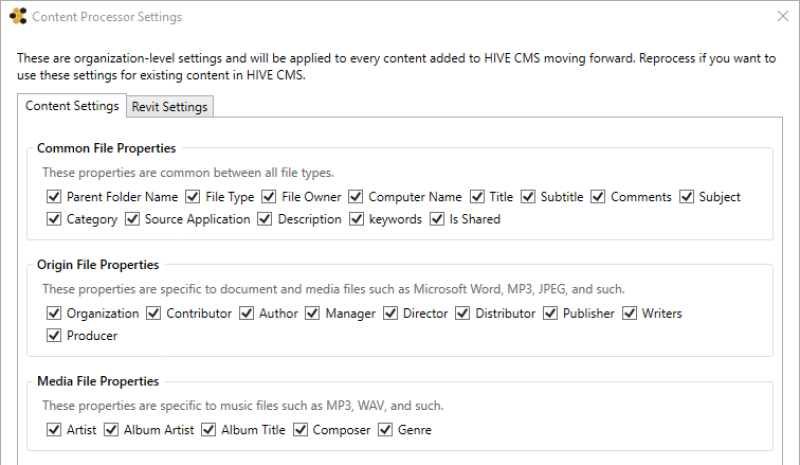
Task: Uncheck the Publisher property checkbox
Action: tap(550, 313)
